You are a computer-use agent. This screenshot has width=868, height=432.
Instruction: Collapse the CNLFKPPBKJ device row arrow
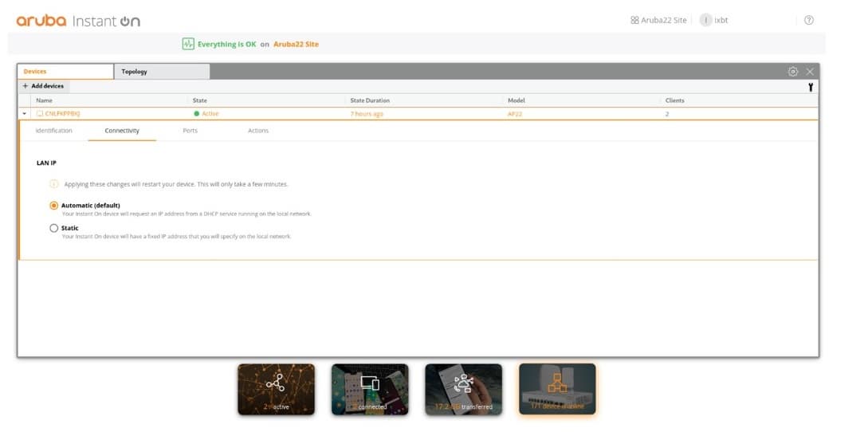25,113
